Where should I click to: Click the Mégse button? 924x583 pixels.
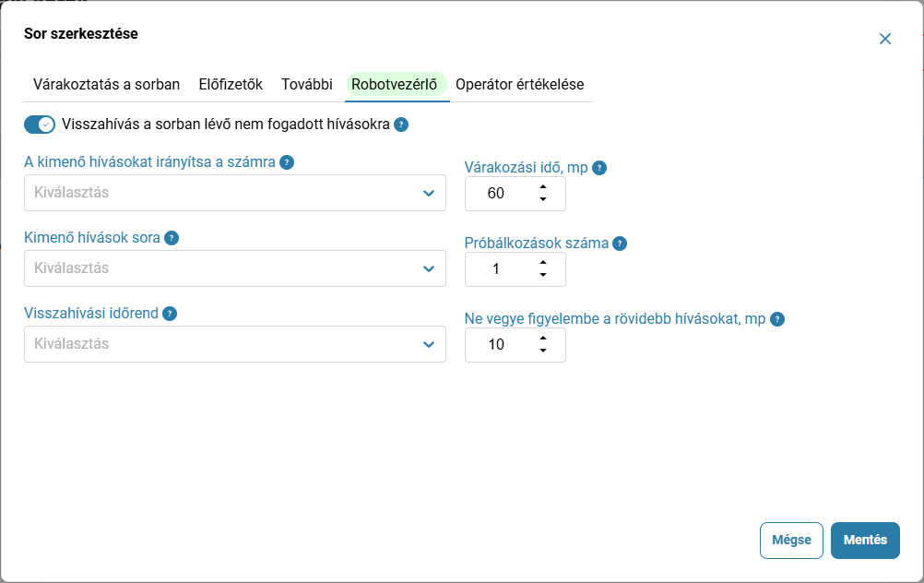[x=791, y=540]
